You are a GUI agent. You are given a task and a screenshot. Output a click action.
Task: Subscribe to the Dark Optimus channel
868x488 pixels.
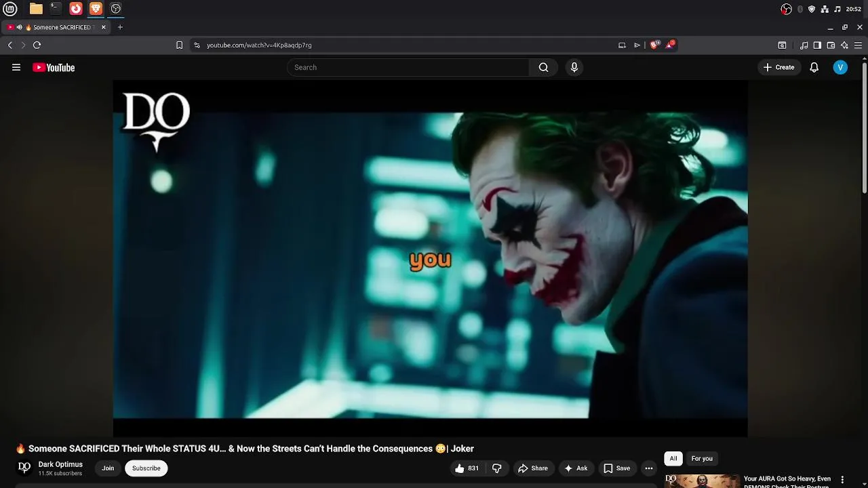click(146, 468)
